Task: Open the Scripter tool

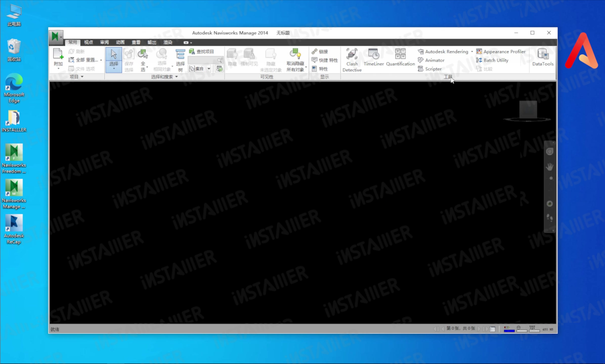Action: point(430,69)
